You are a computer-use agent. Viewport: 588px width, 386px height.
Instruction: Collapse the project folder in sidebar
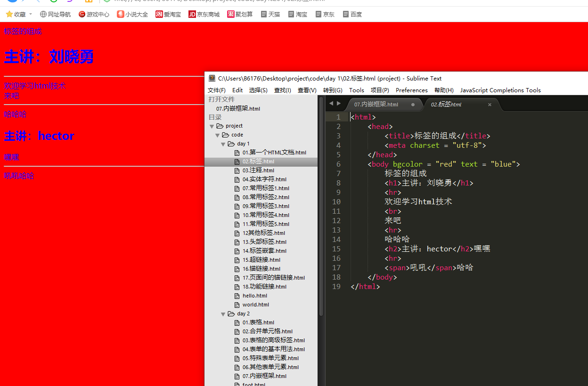(x=212, y=126)
